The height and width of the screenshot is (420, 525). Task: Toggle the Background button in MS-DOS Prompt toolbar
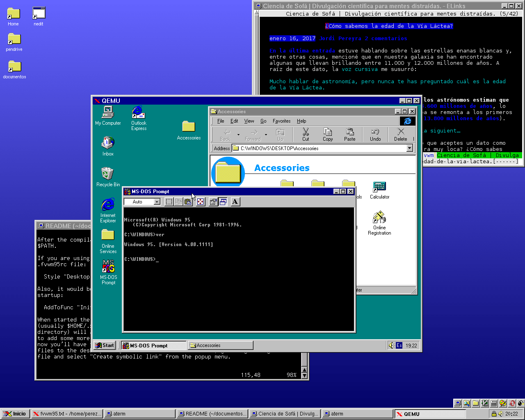click(x=223, y=202)
